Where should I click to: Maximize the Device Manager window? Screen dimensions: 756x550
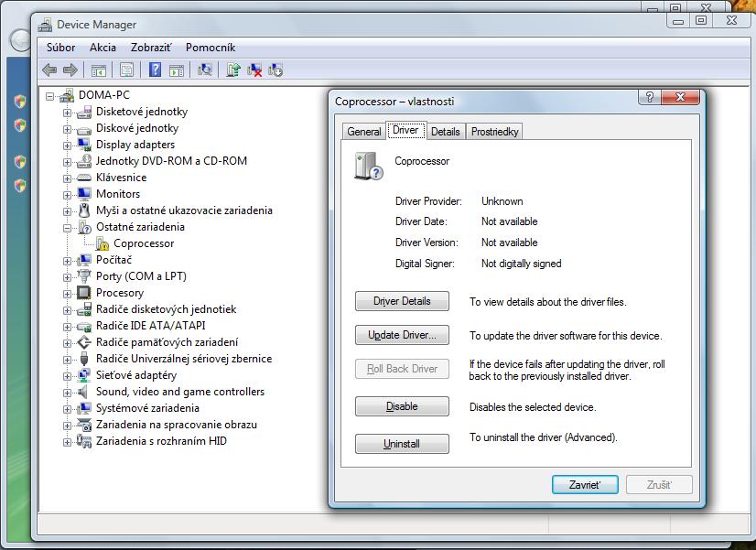coord(701,20)
